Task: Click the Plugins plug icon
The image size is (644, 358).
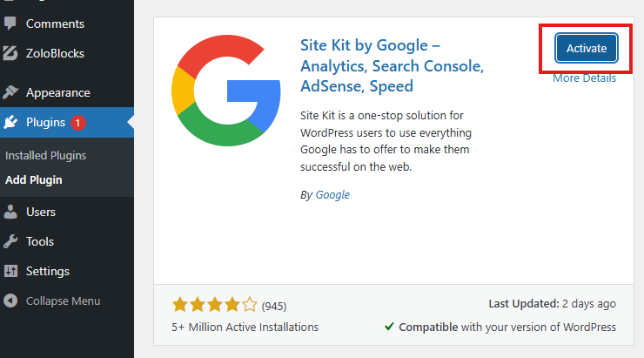Action: pos(10,123)
